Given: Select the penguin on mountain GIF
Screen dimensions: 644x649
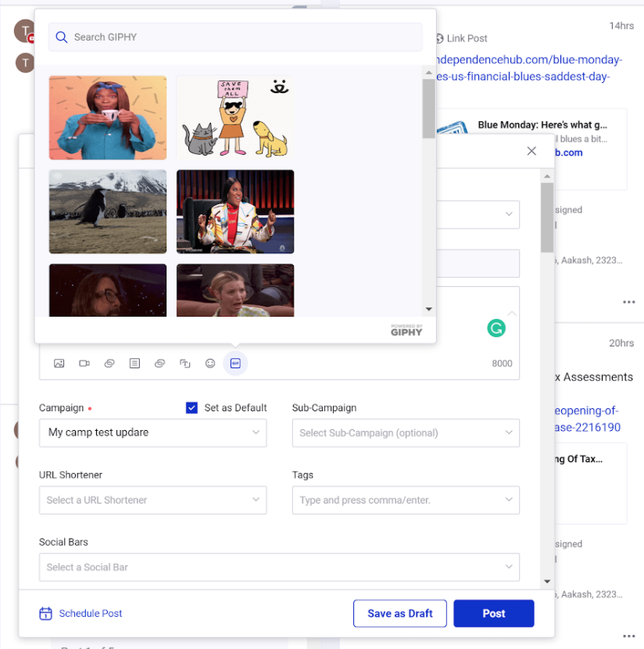Looking at the screenshot, I should [108, 211].
